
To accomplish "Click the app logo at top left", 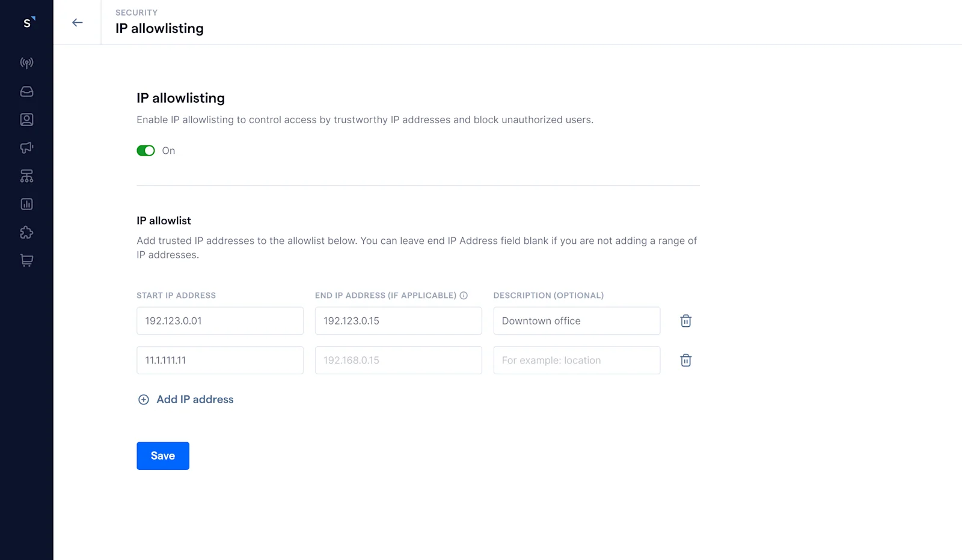I will coord(26,22).
